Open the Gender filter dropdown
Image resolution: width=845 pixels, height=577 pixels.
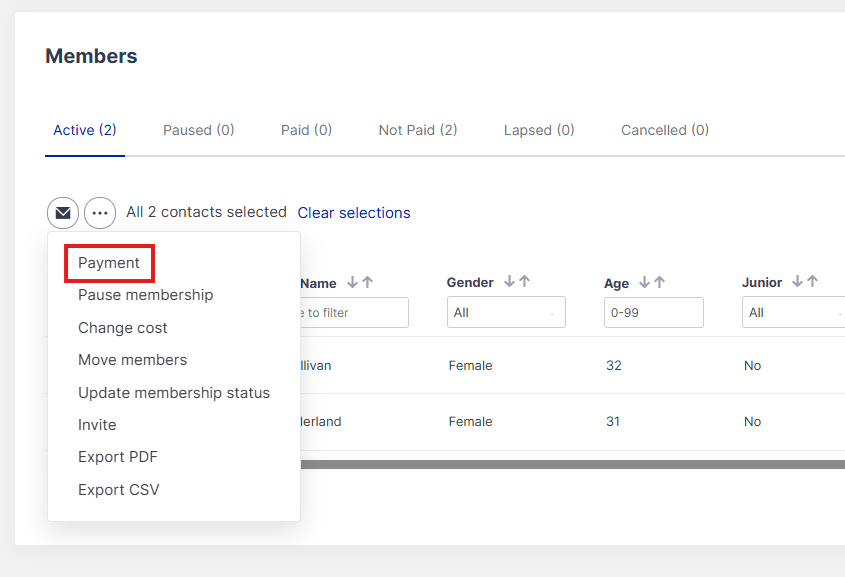pyautogui.click(x=505, y=313)
